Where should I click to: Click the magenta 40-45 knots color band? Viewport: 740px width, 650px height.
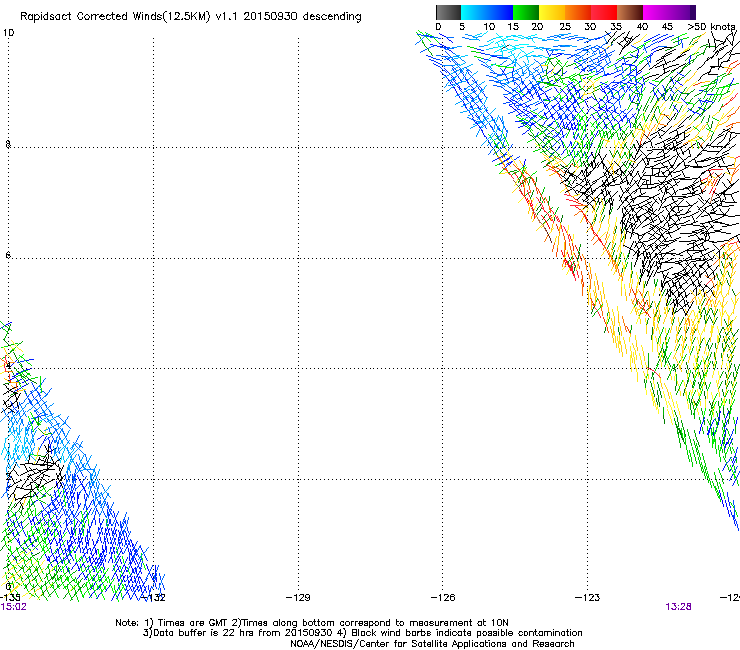click(x=656, y=12)
